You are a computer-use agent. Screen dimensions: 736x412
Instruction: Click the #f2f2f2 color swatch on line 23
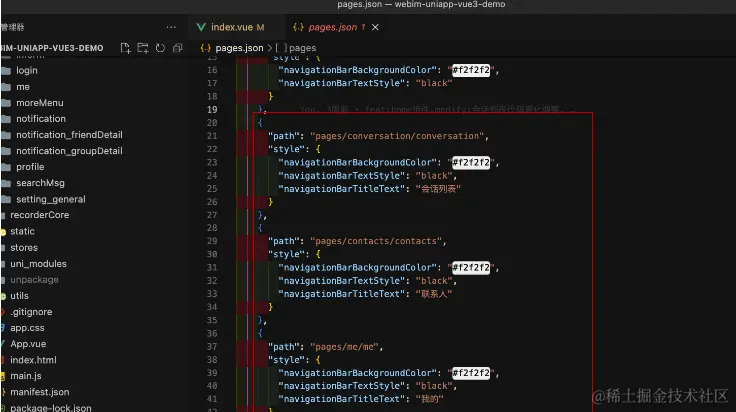click(x=470, y=162)
